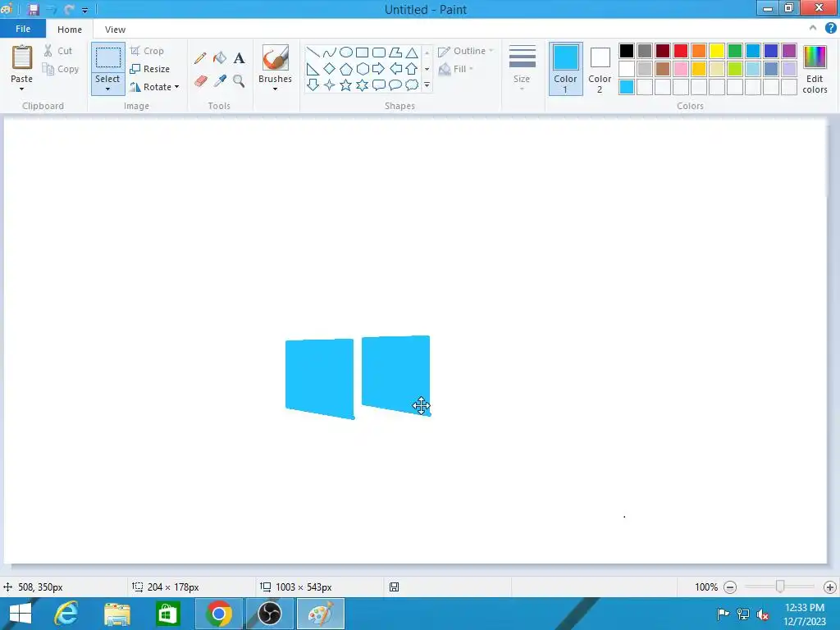
Task: Choose the Line shape
Action: 313,52
